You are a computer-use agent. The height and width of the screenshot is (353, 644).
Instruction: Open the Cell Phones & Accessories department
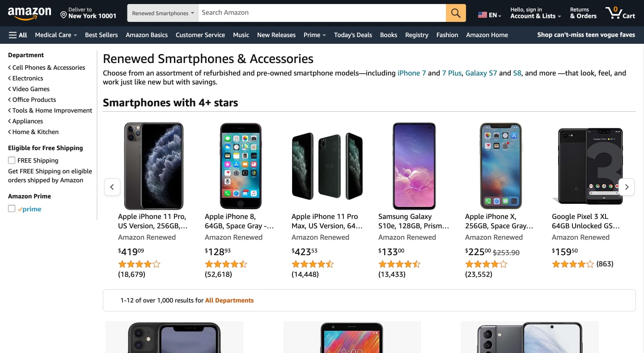48,67
